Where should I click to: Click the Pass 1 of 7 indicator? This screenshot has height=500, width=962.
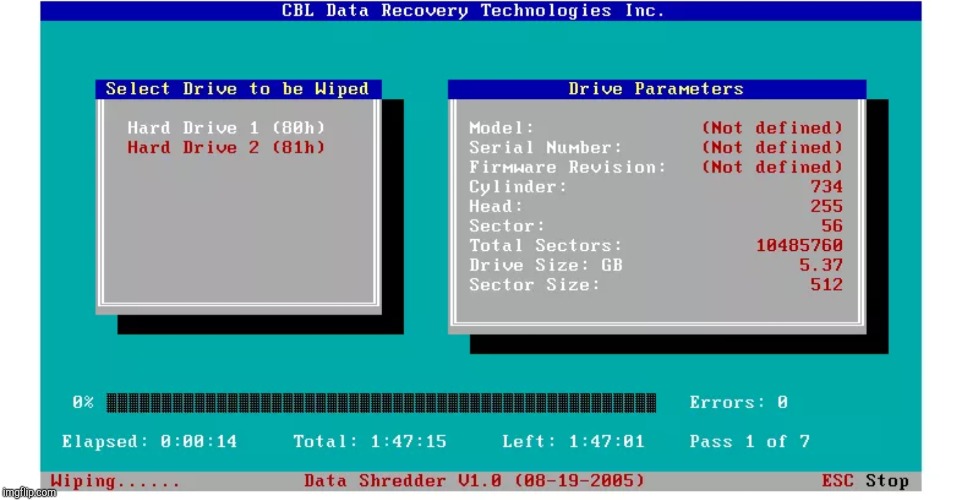click(x=749, y=442)
